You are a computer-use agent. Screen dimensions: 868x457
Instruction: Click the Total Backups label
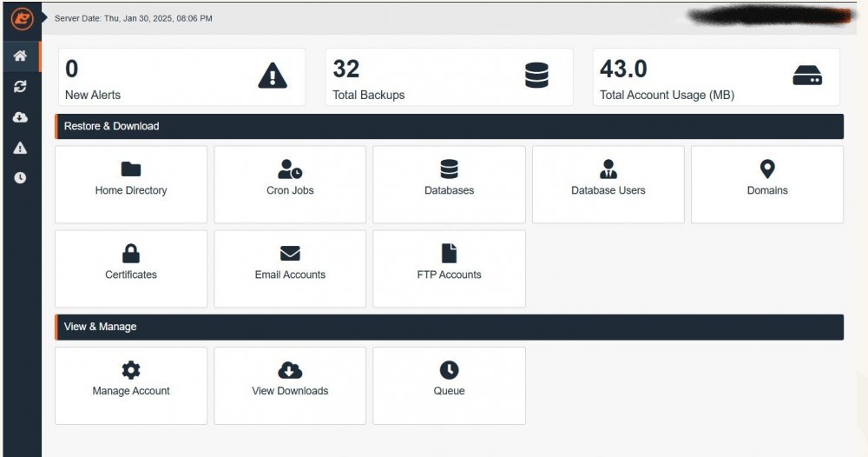tap(369, 96)
